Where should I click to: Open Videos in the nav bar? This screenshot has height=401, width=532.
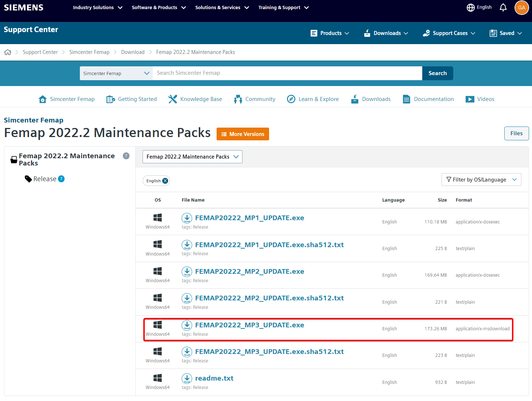480,99
